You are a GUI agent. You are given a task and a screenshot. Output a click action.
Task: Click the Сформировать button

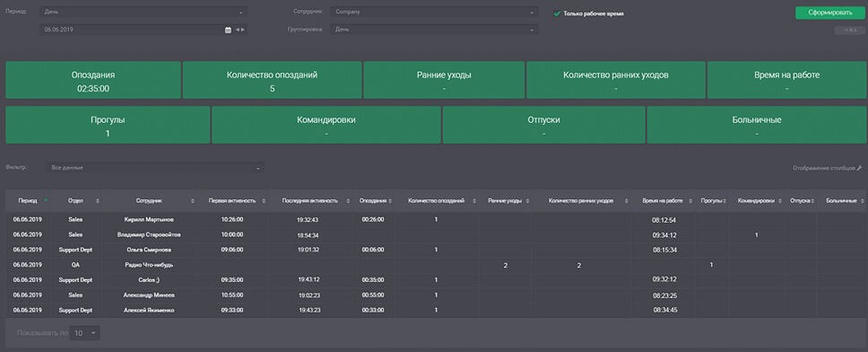tap(830, 13)
